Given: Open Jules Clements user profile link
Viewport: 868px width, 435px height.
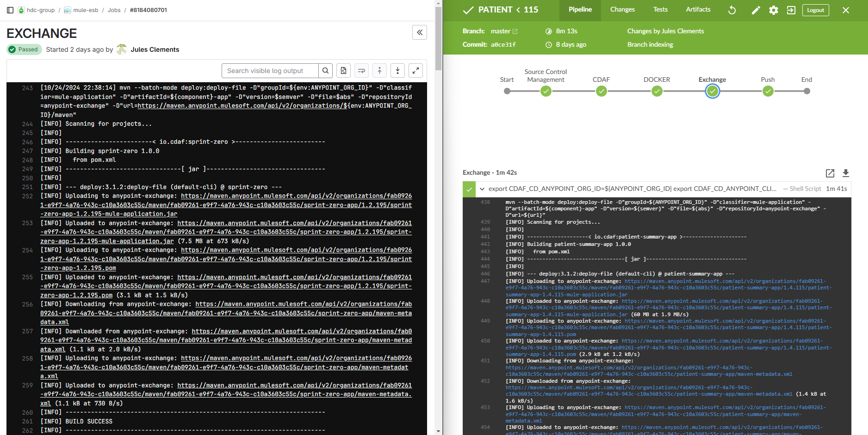Looking at the screenshot, I should click(x=155, y=49).
